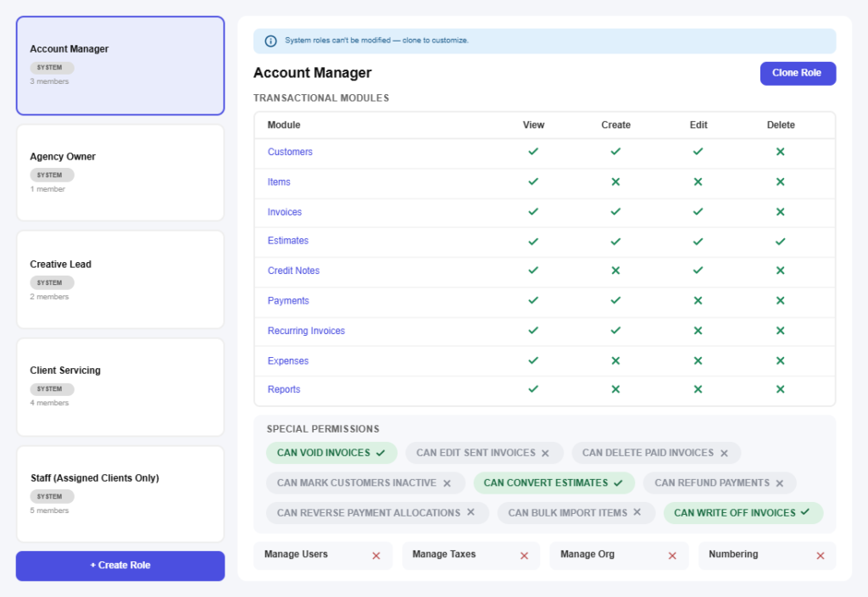
Task: Click the SPECIAL PERMISSIONS heading
Action: click(x=323, y=429)
